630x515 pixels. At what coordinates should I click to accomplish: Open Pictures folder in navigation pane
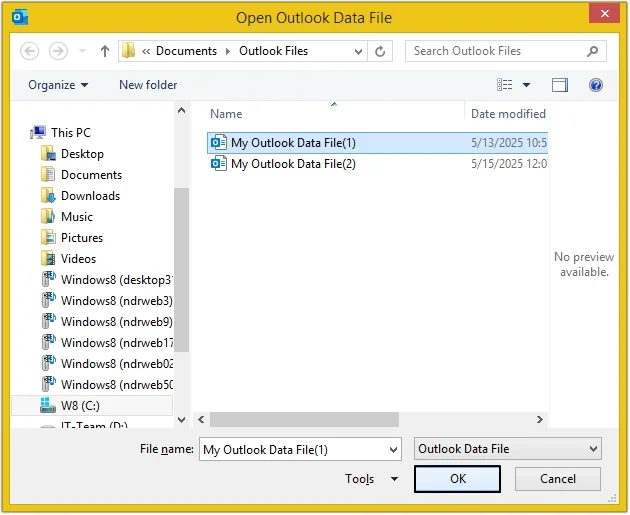point(82,238)
